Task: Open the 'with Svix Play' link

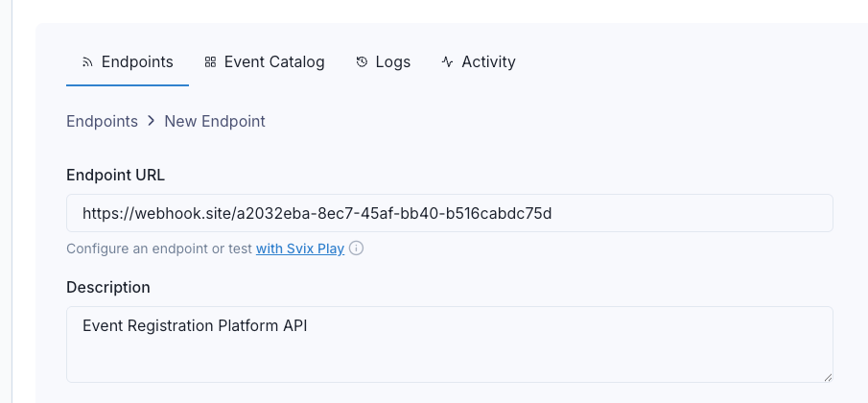Action: tap(300, 249)
